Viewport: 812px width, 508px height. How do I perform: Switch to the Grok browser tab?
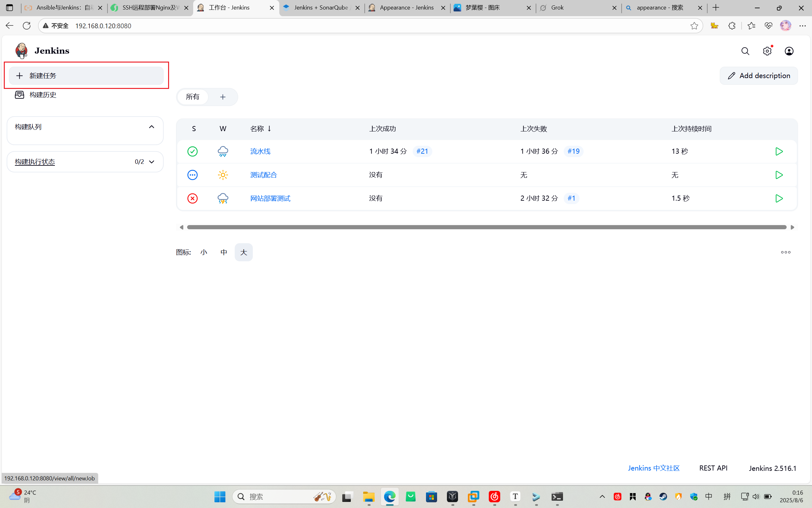579,8
